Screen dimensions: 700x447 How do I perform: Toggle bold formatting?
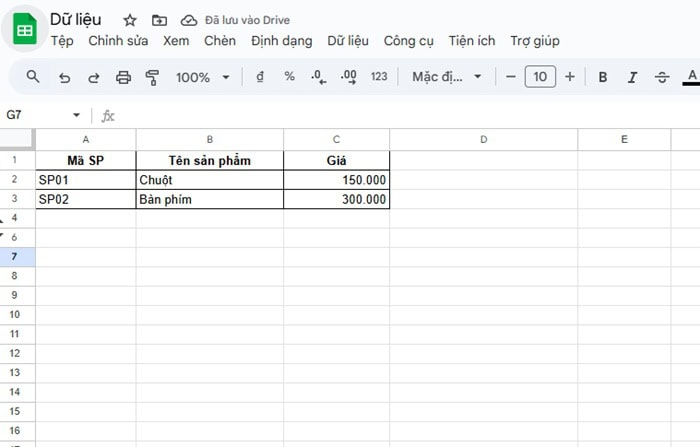click(x=603, y=77)
